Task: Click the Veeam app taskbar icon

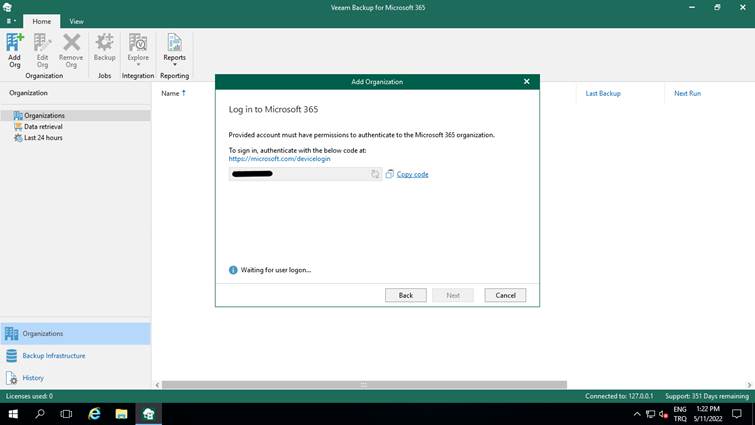Action: pyautogui.click(x=148, y=414)
